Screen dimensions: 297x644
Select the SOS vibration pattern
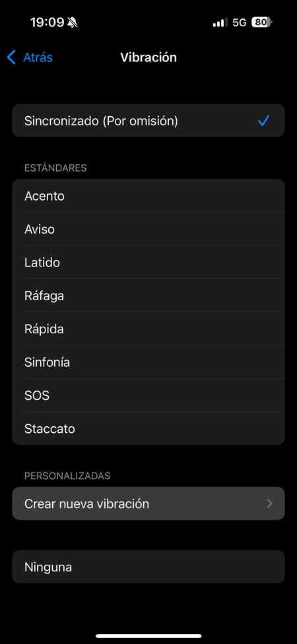point(148,395)
